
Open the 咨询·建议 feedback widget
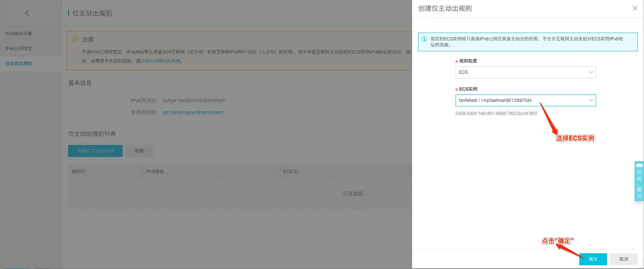[x=639, y=181]
